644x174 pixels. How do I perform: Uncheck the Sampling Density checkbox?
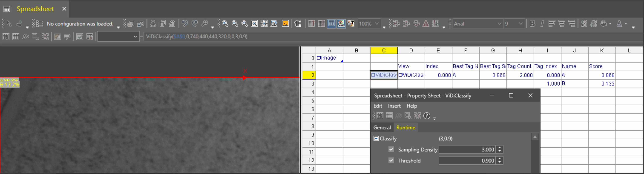[391, 149]
